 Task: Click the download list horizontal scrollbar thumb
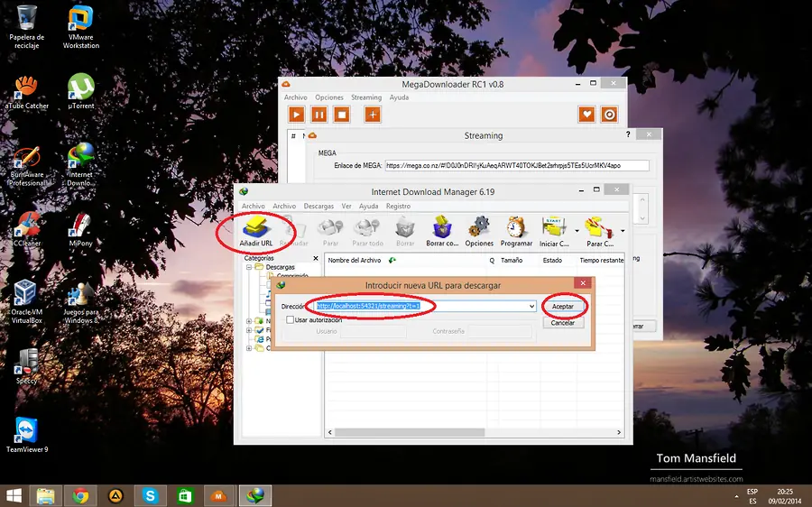[x=409, y=432]
